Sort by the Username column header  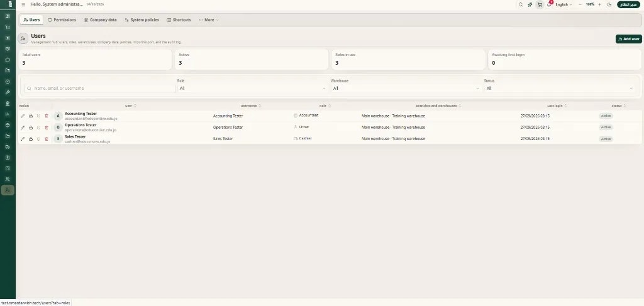[250, 106]
